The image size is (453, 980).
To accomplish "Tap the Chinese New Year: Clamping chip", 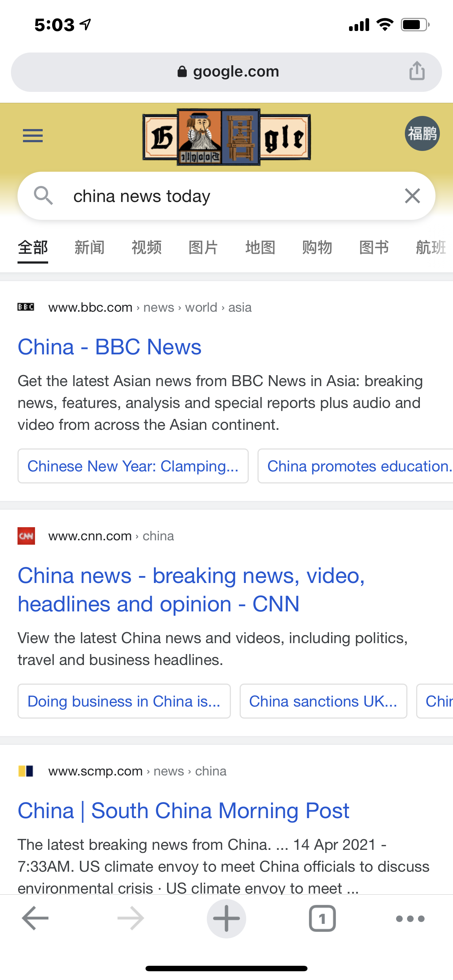I will (x=133, y=466).
